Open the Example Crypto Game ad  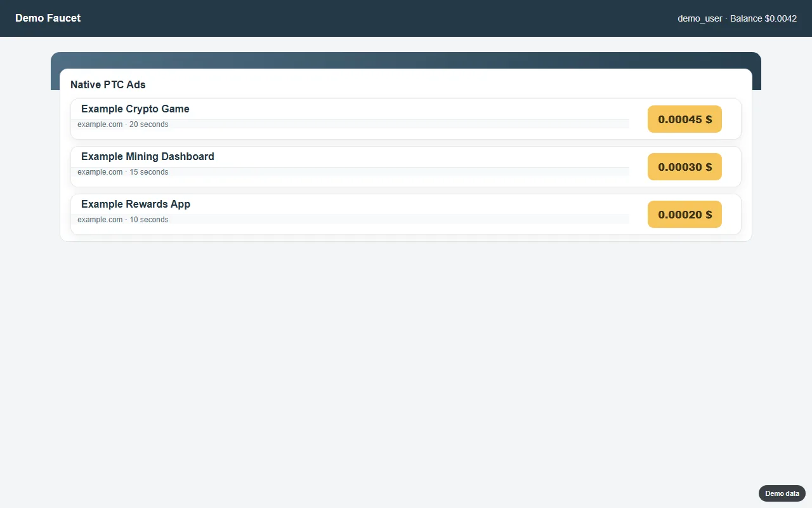(135, 109)
